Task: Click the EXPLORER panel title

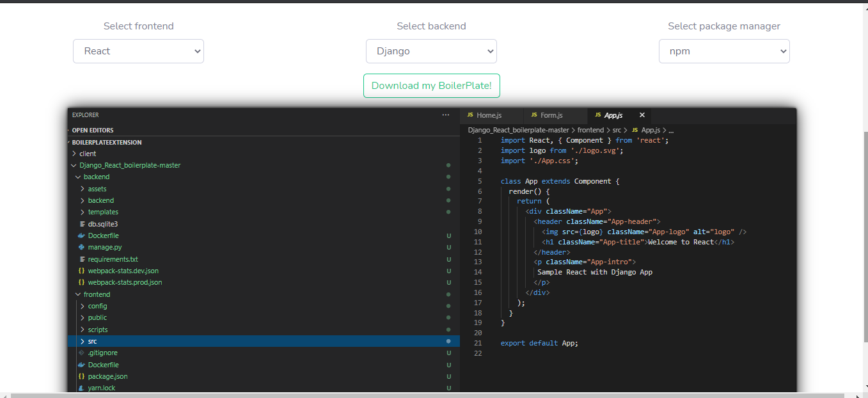Action: click(86, 115)
